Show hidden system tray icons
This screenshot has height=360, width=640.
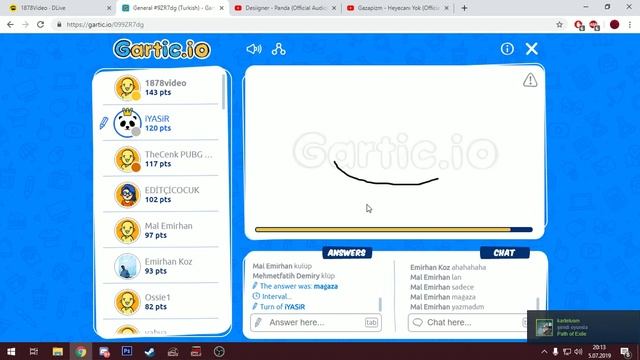(544, 351)
